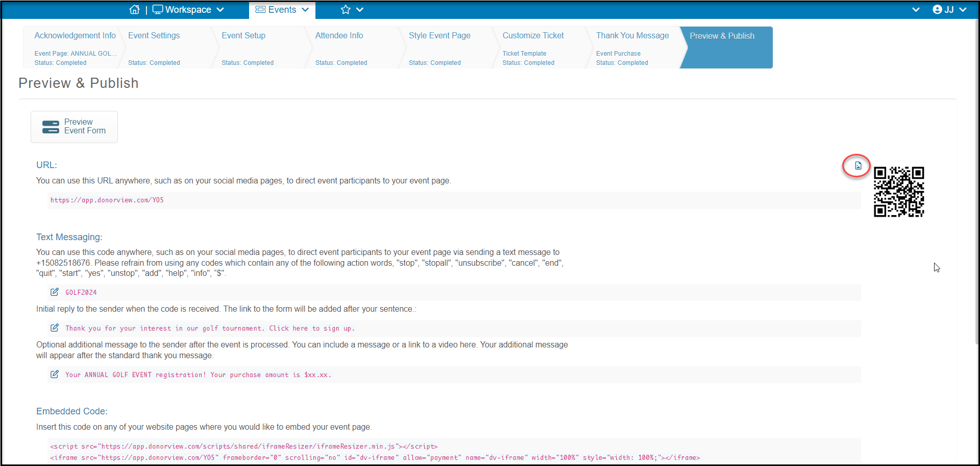980x466 pixels.
Task: Click the 'Text Messaging:' heading
Action: point(69,237)
